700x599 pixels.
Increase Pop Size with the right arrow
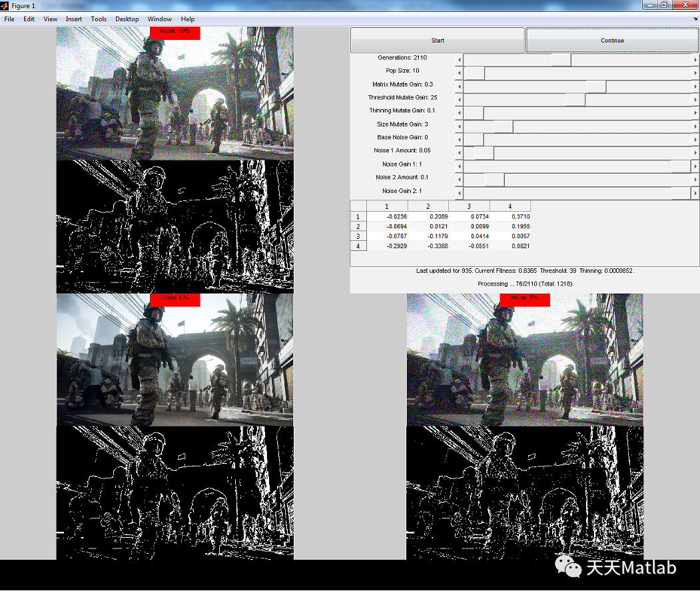[695, 73]
